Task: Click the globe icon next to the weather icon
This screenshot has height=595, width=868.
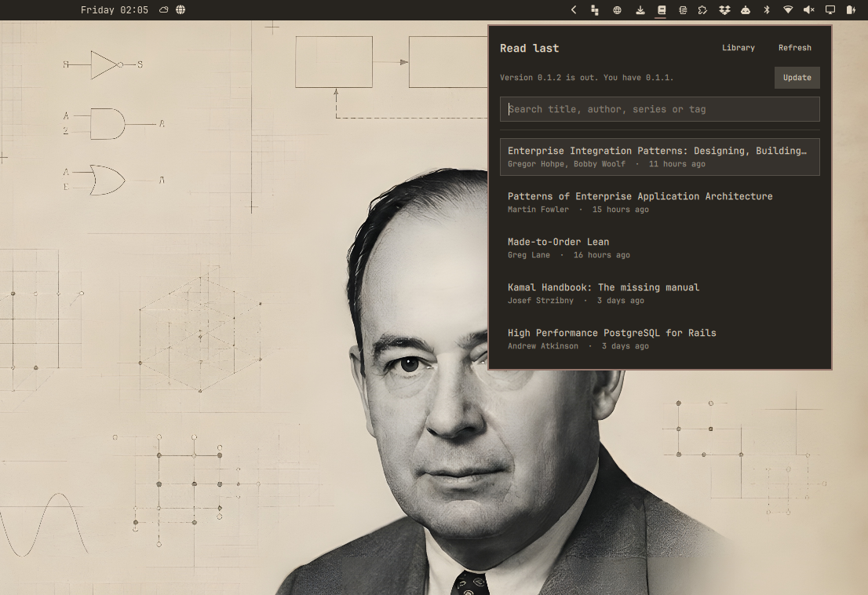Action: [181, 10]
